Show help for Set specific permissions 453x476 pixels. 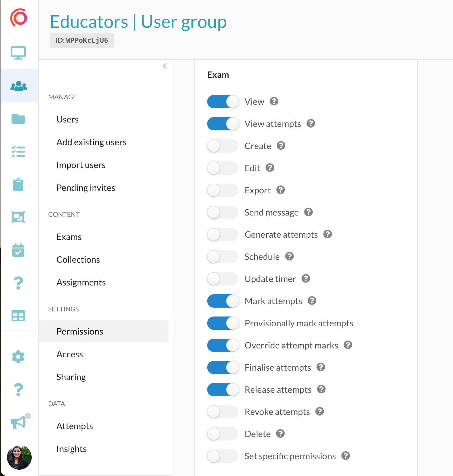(346, 456)
